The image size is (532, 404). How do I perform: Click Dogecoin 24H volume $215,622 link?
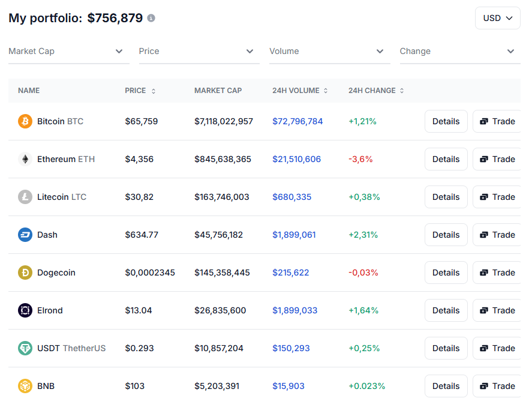tap(291, 273)
